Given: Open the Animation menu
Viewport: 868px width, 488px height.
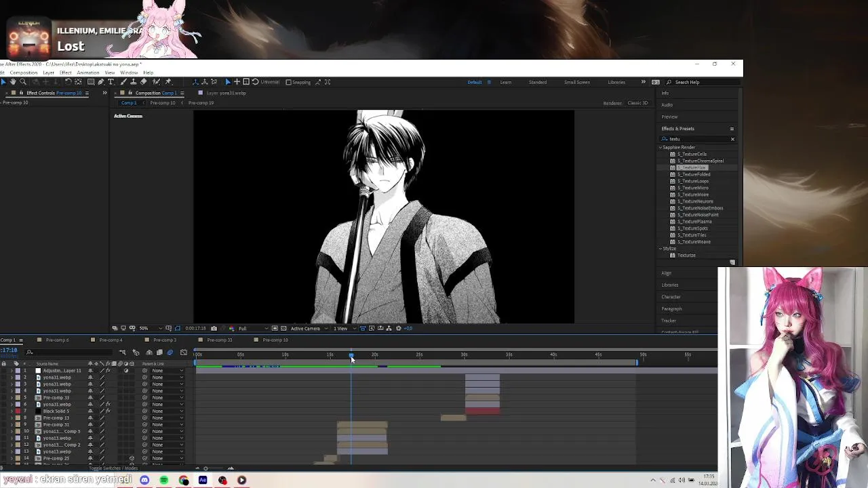Looking at the screenshot, I should 88,73.
